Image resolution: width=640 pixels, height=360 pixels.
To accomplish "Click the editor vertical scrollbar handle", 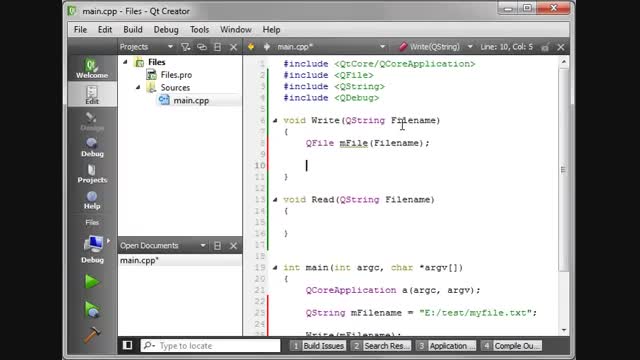I will point(564,169).
